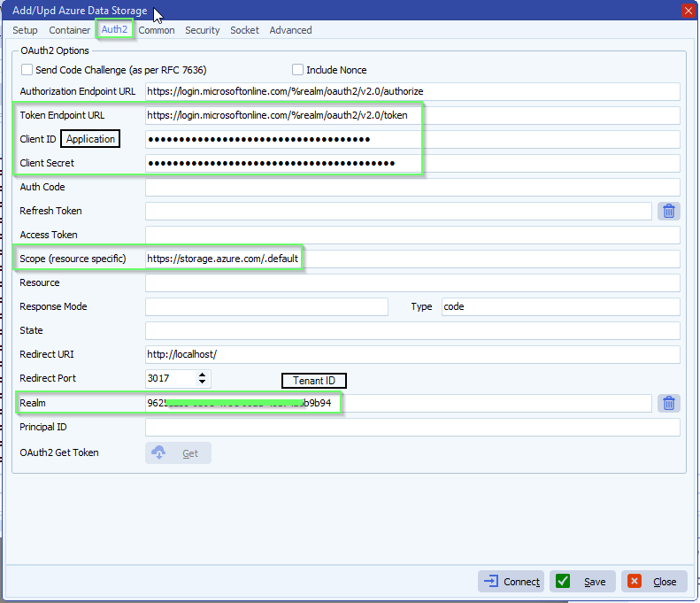This screenshot has width=700, height=603.
Task: Click the Resource input field
Action: click(412, 282)
